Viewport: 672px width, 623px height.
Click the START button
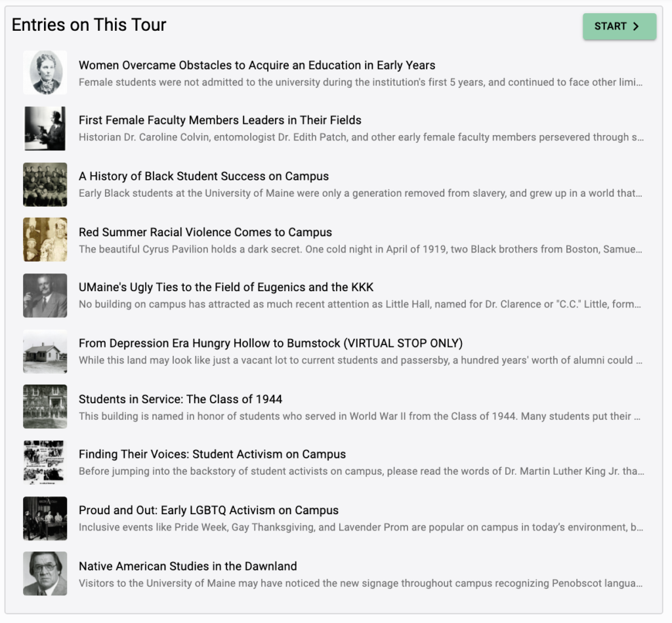619,26
